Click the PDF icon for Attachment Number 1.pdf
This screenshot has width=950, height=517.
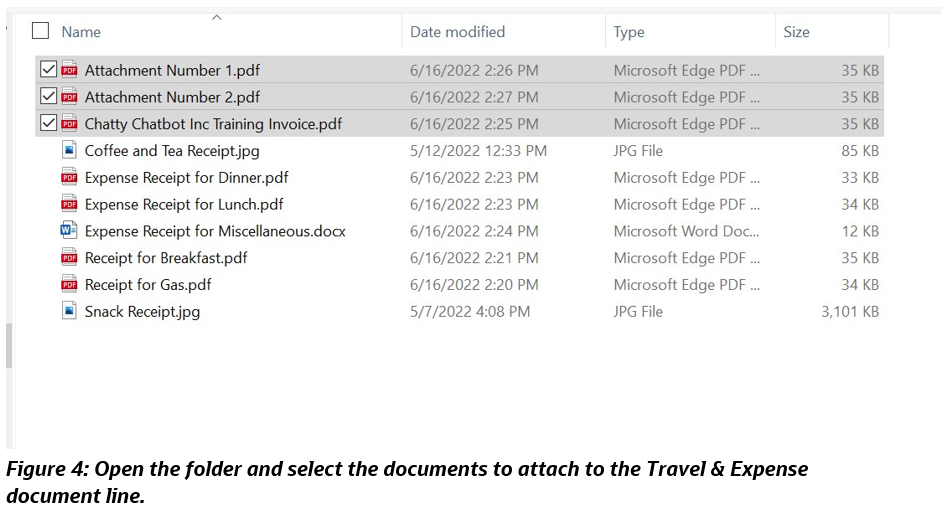(x=69, y=70)
